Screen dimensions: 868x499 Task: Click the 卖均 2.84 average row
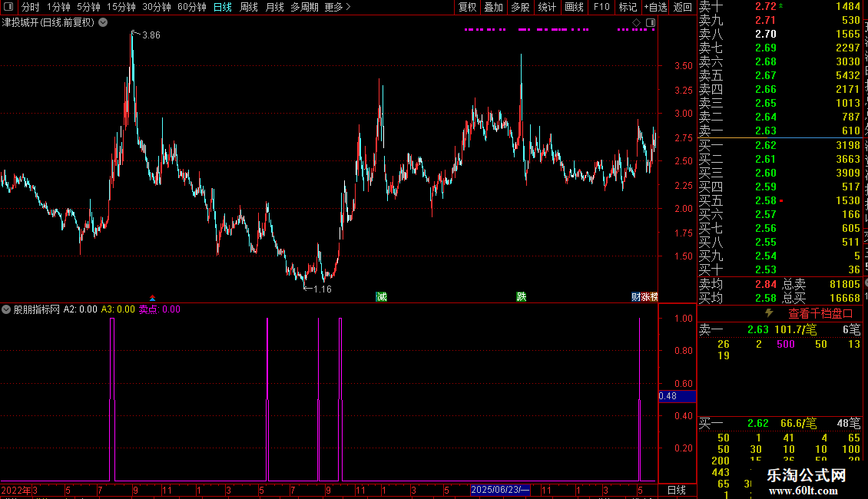point(738,284)
